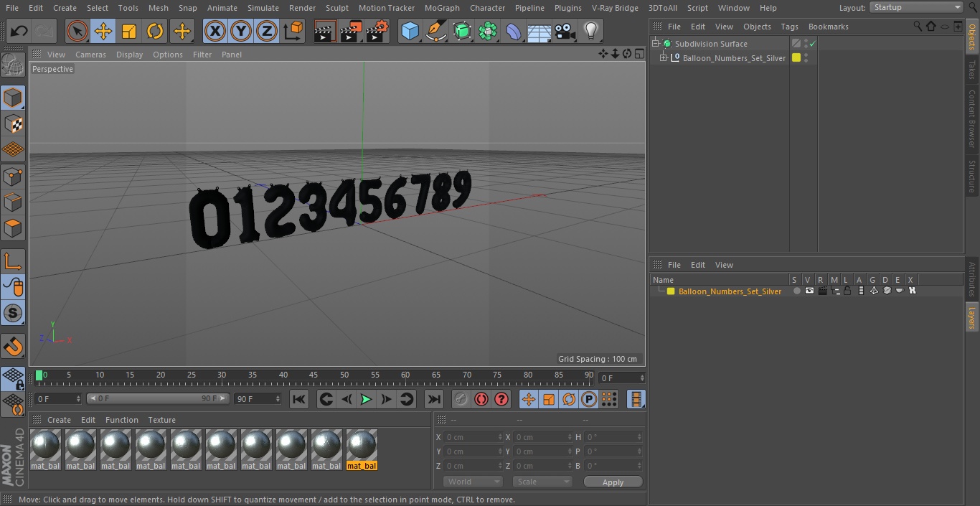Click the Apply coordinates button

click(613, 482)
